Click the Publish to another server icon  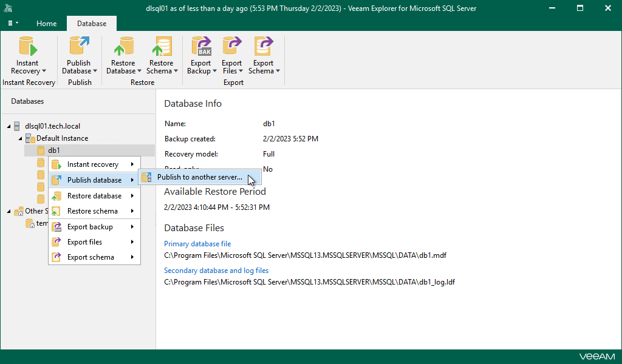(x=147, y=177)
